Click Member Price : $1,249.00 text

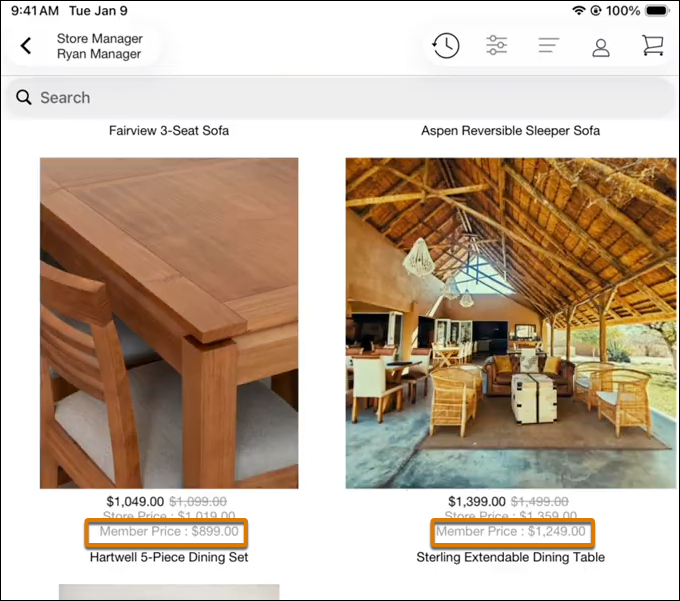tap(510, 531)
